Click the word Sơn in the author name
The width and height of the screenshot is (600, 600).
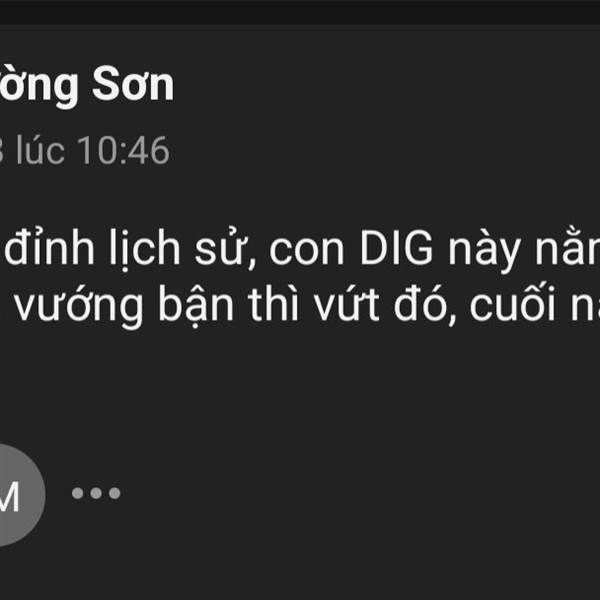[133, 83]
